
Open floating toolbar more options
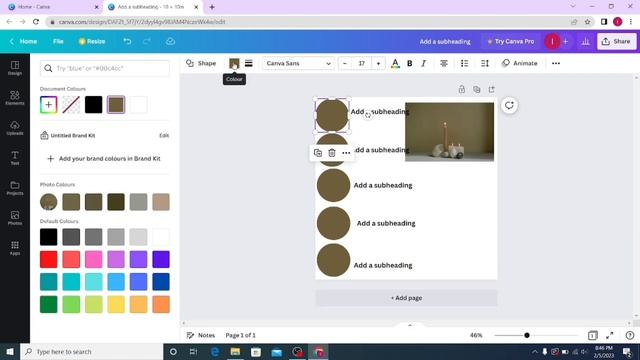point(346,153)
